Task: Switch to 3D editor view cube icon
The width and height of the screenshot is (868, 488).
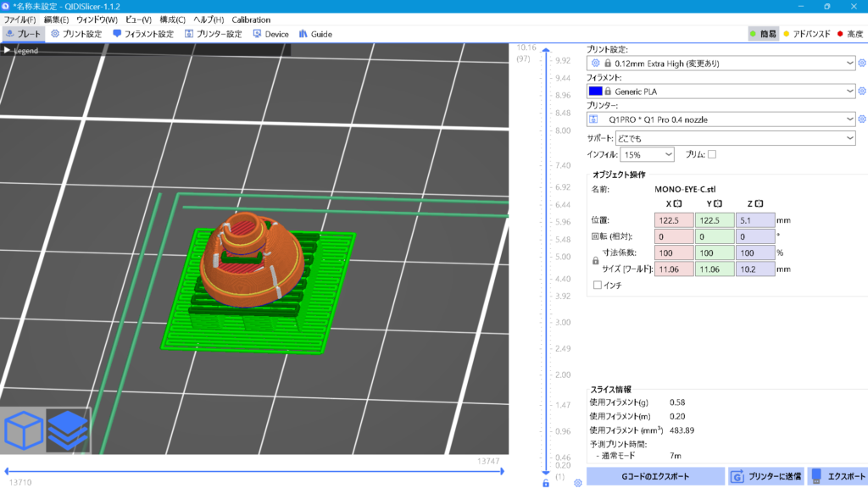Action: (x=24, y=431)
